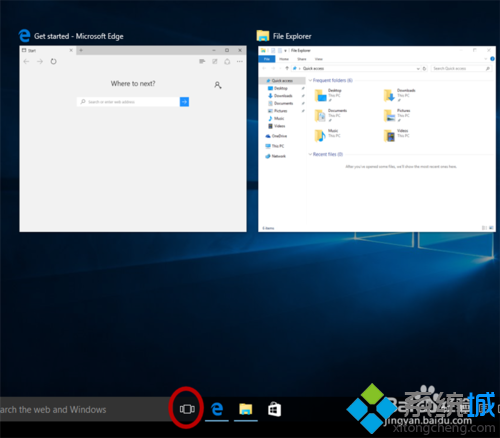Select 'Music' in the navigation pane
500x438 pixels.
pos(279,119)
